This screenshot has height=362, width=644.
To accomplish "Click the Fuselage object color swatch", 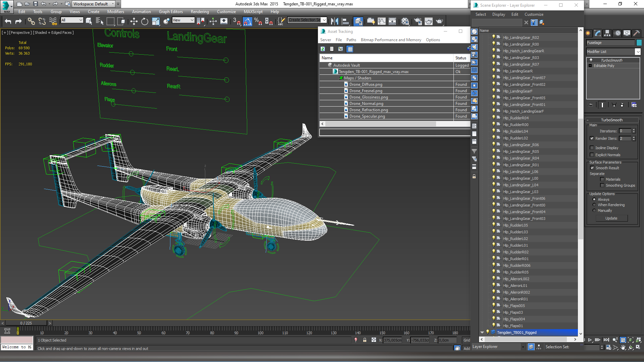I will point(639,43).
